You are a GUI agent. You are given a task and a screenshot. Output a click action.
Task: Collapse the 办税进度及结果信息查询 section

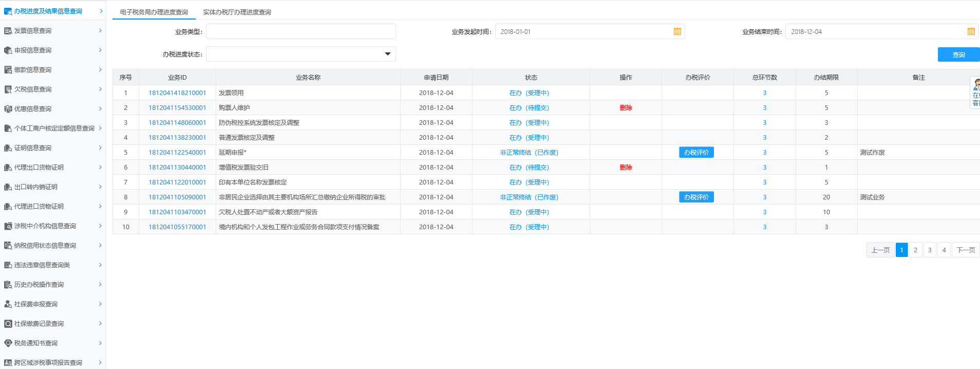pyautogui.click(x=101, y=11)
